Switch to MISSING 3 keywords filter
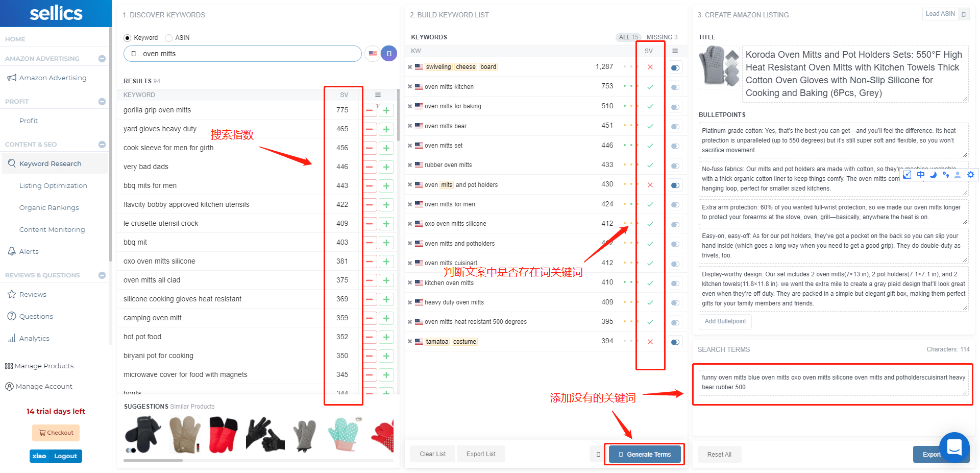The height and width of the screenshot is (473, 980). coord(662,37)
